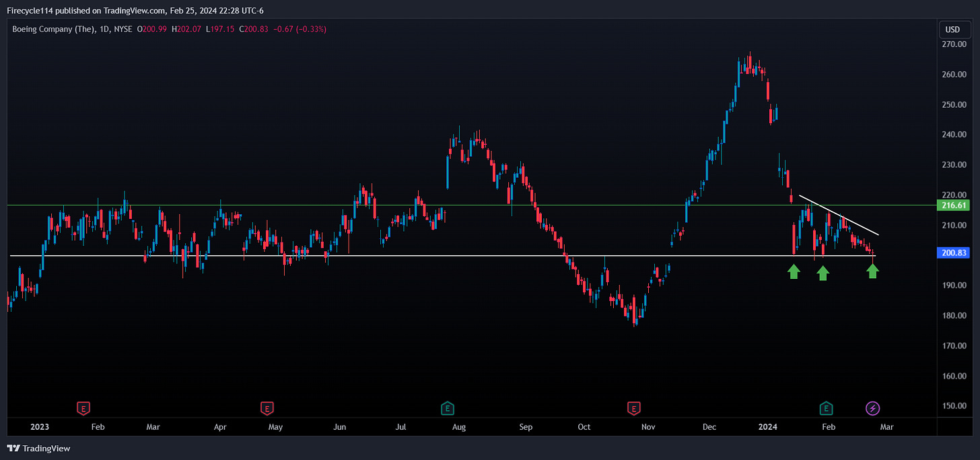The height and width of the screenshot is (460, 980).
Task: Click the 160.00 price axis label
Action: 954,376
